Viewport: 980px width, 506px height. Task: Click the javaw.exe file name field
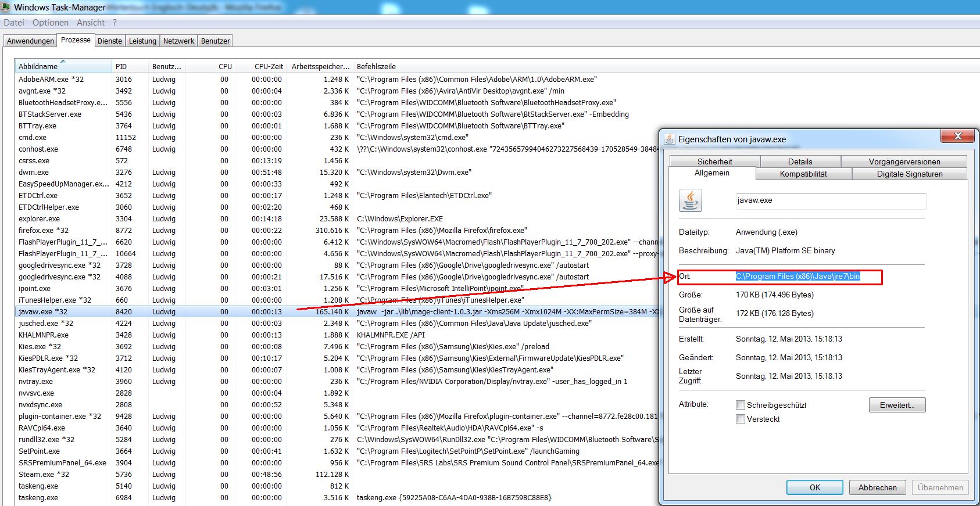[831, 201]
